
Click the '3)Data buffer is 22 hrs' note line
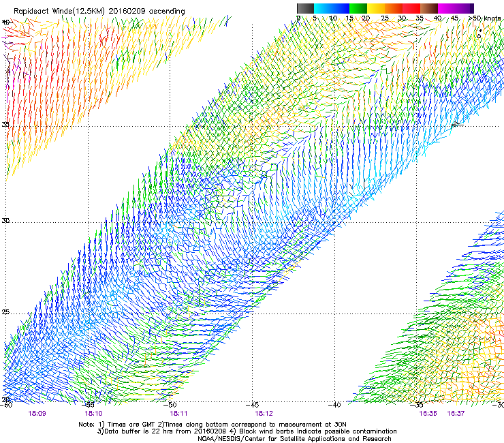coord(247,431)
